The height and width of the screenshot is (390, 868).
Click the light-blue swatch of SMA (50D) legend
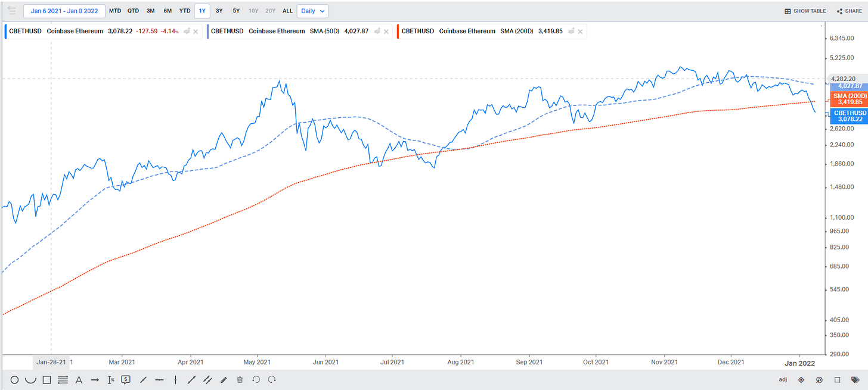207,31
